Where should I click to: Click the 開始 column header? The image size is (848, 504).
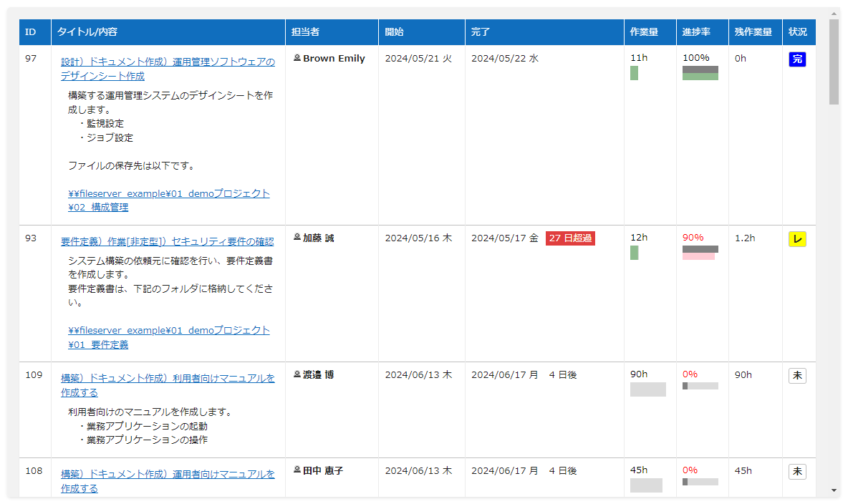point(422,32)
